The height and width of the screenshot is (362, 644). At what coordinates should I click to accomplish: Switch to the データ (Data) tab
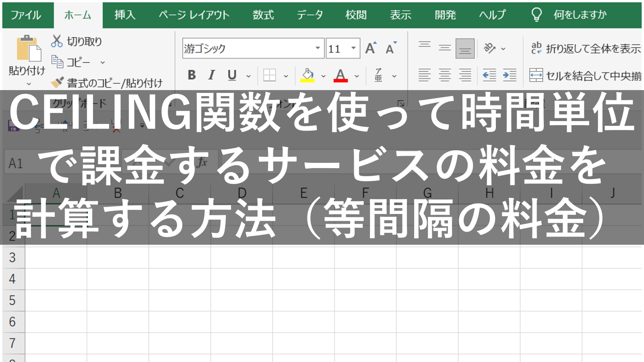point(310,15)
